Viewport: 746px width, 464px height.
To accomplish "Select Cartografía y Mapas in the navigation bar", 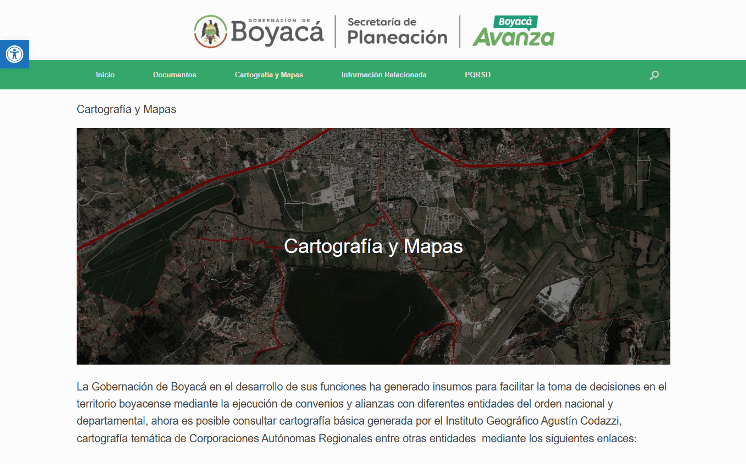I will click(x=268, y=75).
